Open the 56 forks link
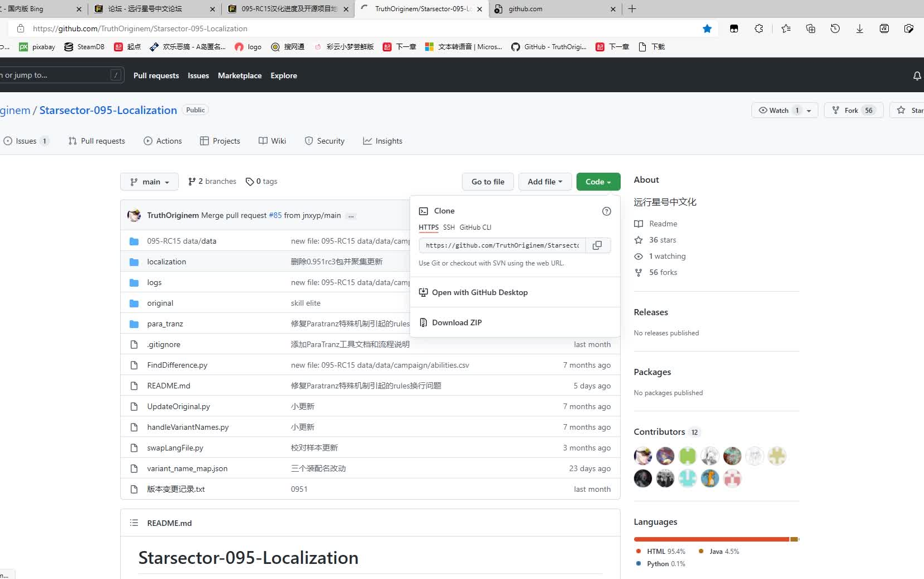The image size is (924, 579). 656,272
